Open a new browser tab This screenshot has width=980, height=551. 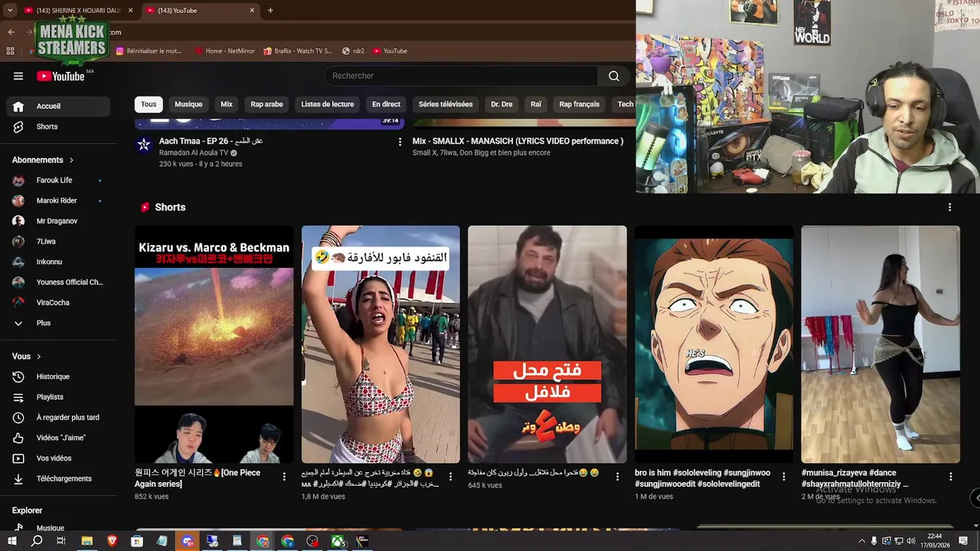pyautogui.click(x=270, y=10)
